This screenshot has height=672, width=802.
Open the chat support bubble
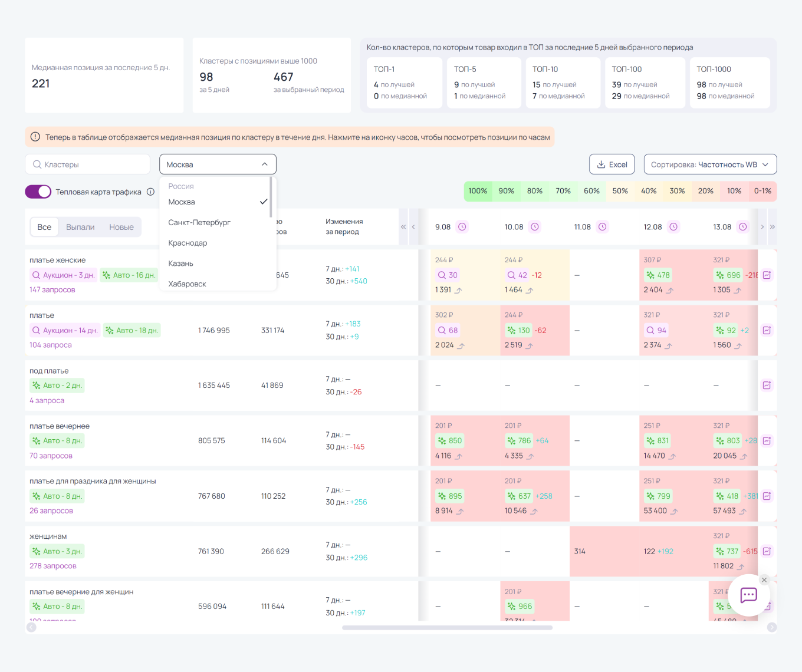pos(748,595)
